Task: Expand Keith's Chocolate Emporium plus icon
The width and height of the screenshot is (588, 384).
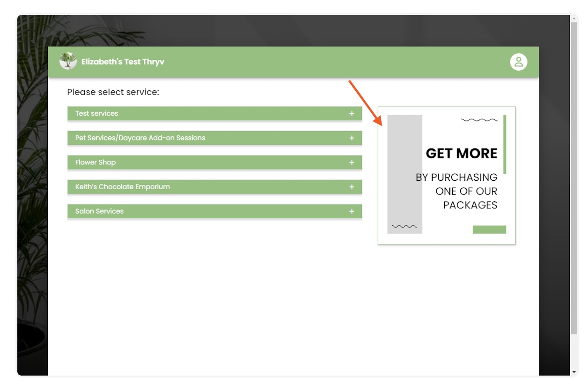Action: pos(352,187)
